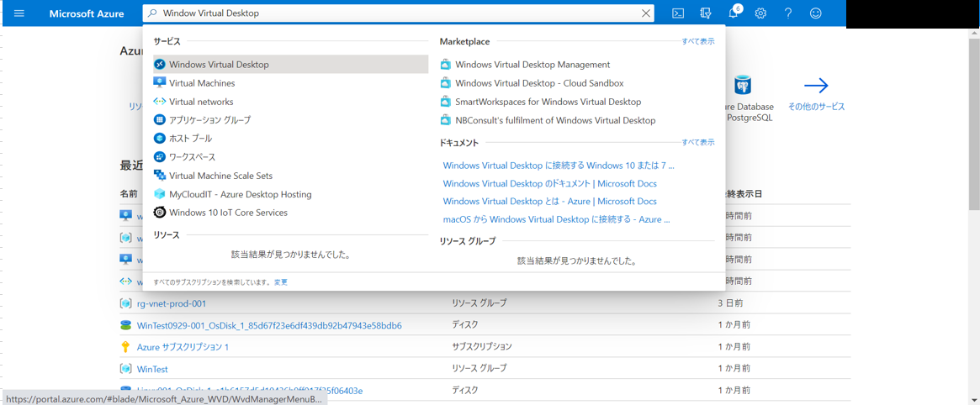980x405 pixels.
Task: Open 'Windows Virtual Desktop のドキュメント' doc link
Action: [549, 183]
